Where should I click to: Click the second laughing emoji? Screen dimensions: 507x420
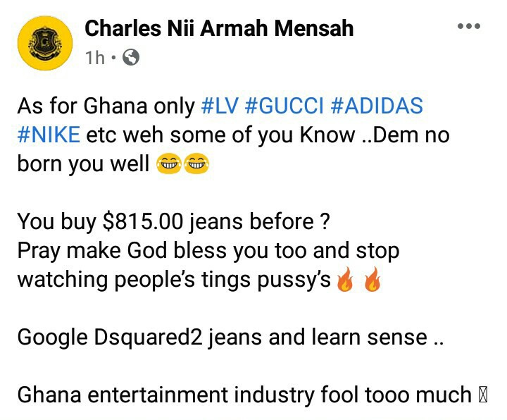pos(196,164)
